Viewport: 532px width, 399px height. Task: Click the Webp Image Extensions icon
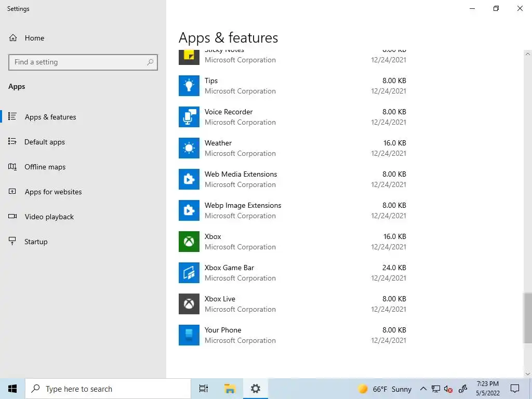tap(189, 210)
